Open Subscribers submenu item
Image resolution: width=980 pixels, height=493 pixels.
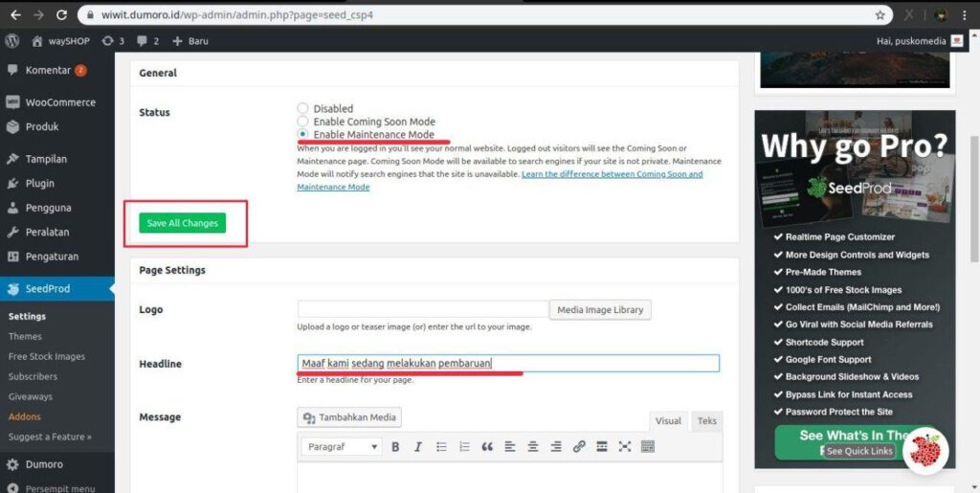[33, 376]
